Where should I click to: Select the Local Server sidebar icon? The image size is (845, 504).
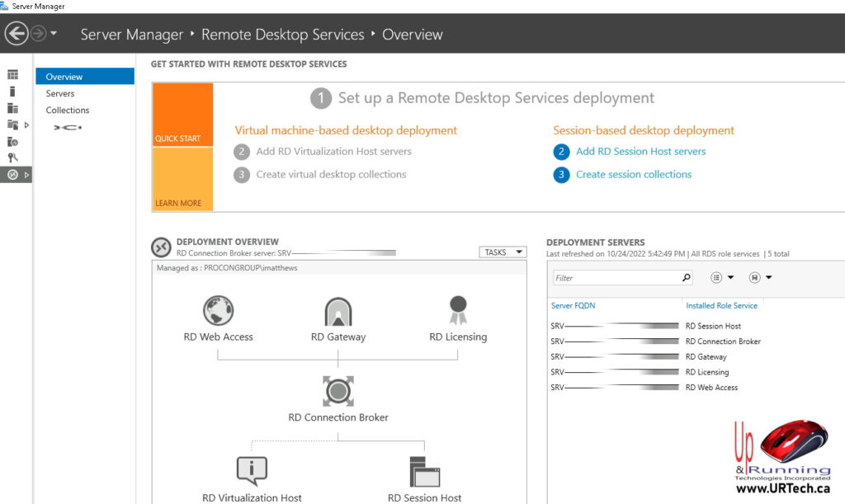click(x=14, y=92)
